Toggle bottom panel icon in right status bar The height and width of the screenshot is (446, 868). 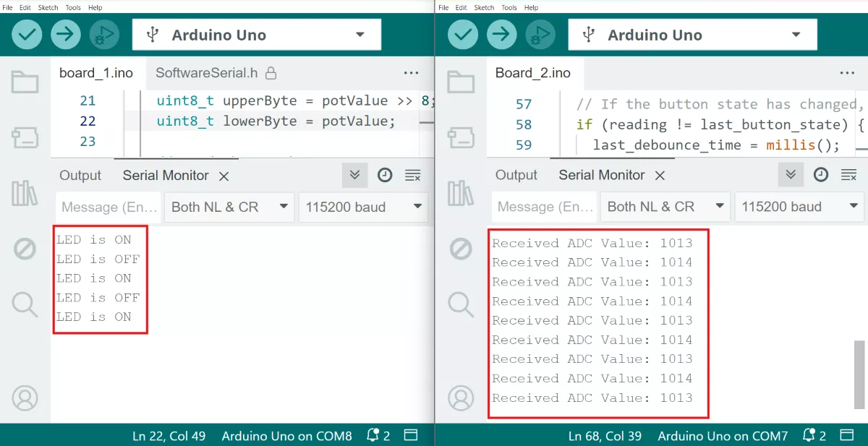847,435
